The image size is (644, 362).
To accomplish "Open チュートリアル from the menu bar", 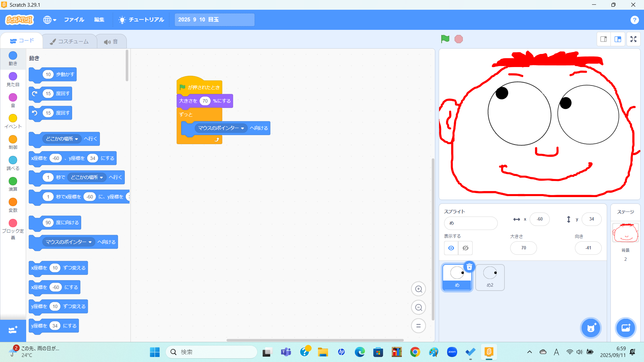I will point(141,20).
